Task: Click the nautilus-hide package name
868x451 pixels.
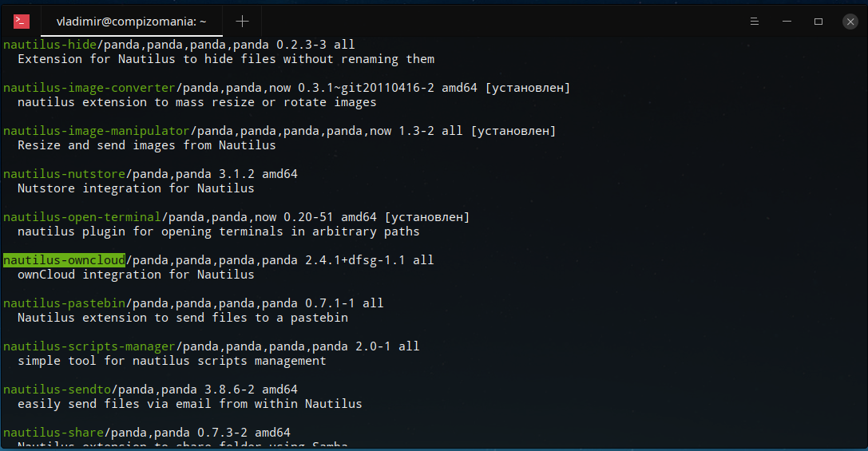Action: click(50, 44)
